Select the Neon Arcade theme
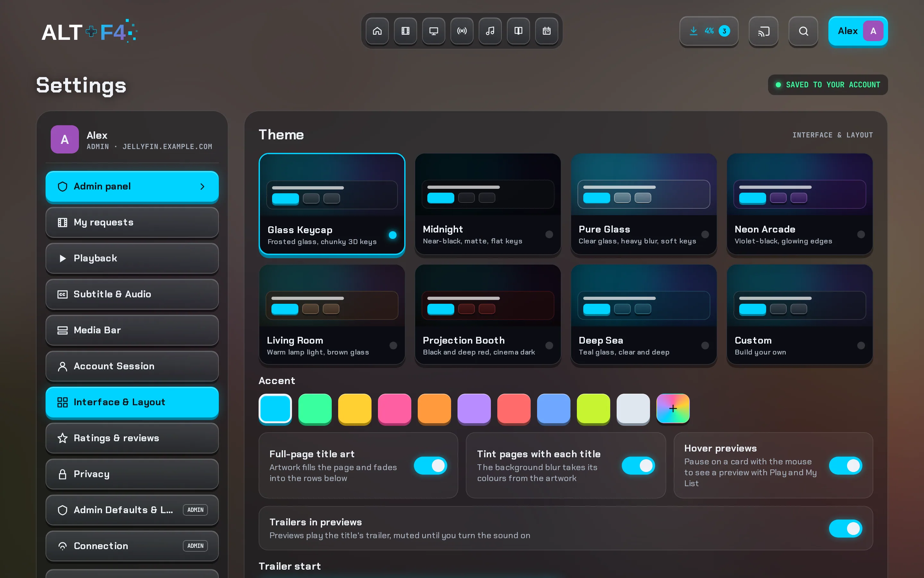The image size is (924, 578). pos(800,204)
